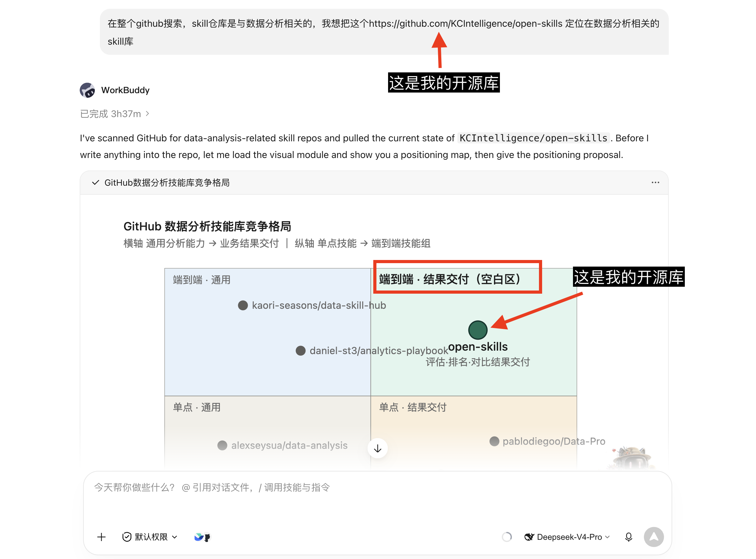
Task: Click the 端到端 · 通用 quadrant label
Action: (201, 280)
